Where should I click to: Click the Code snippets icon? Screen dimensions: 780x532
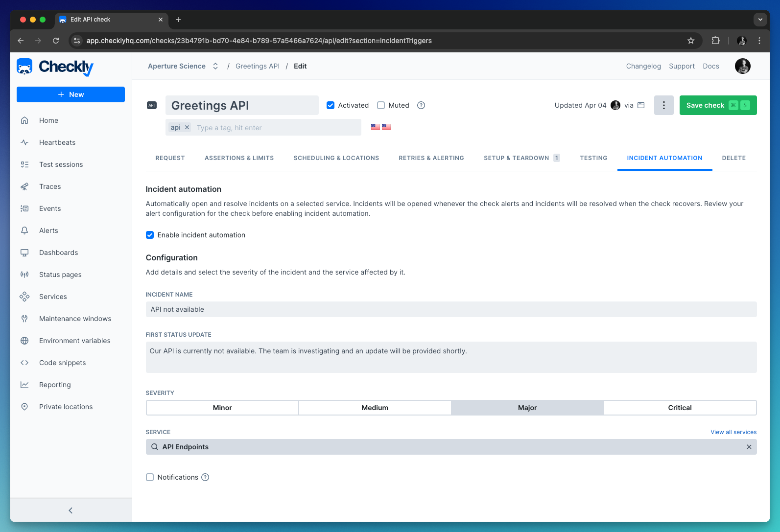24,363
